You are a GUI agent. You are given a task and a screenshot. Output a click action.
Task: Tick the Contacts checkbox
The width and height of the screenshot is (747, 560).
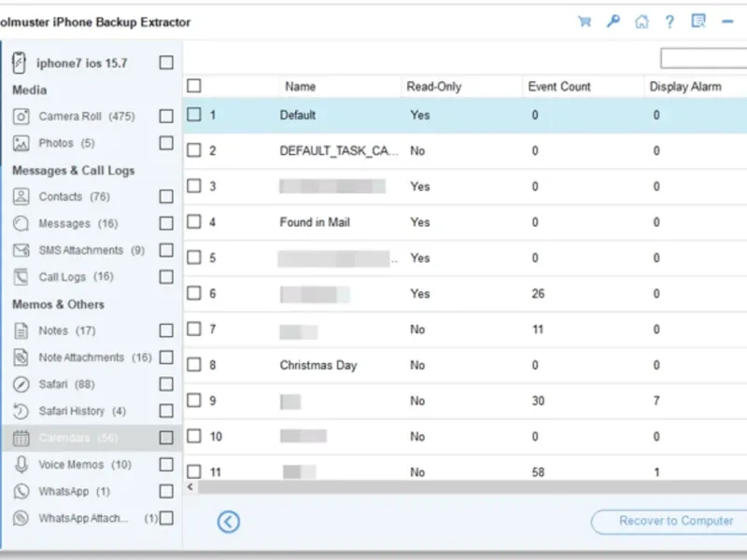[166, 196]
